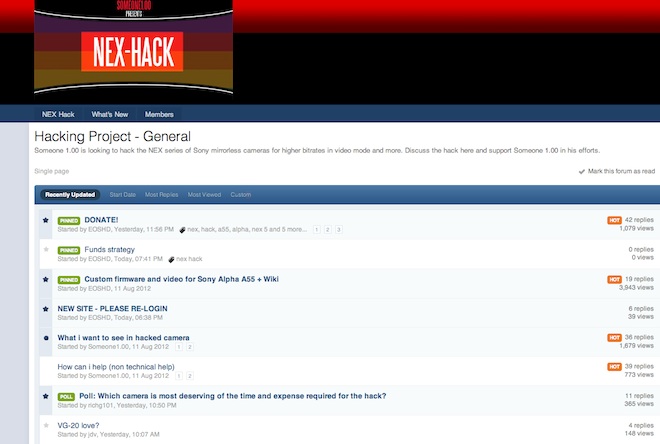Go to page 3 of DONATE! topic
Viewport: 660px width, 444px height.
pos(338,229)
